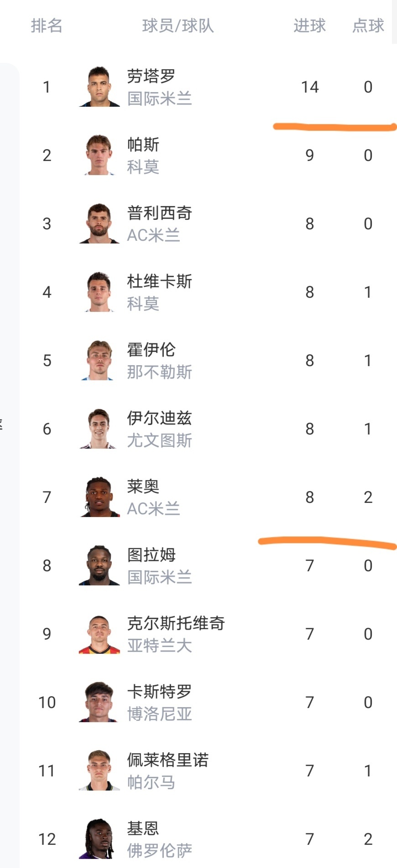Image resolution: width=397 pixels, height=868 pixels.
Task: Click 基恩's avatar photo
Action: point(99,839)
